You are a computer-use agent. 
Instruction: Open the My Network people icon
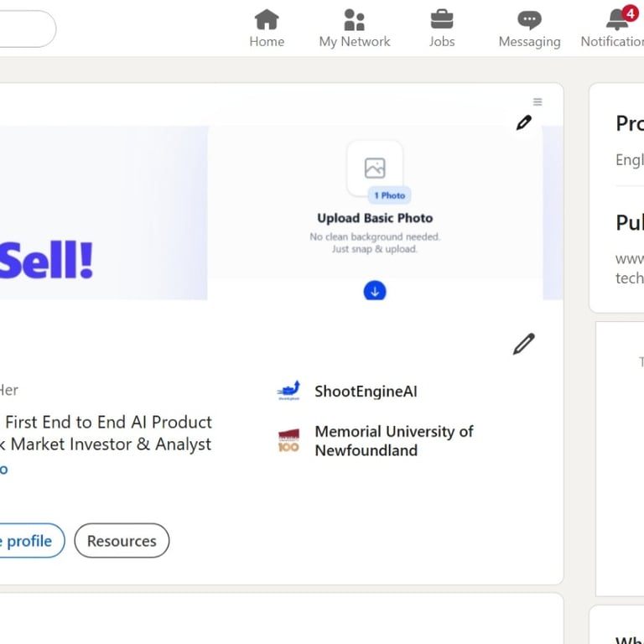tap(355, 19)
